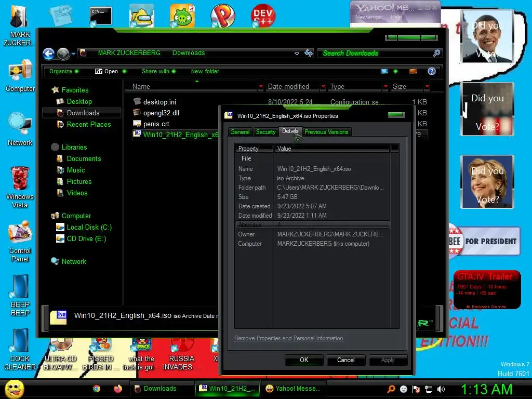Open the Computer desktop icon
This screenshot has height=399, width=532.
(20, 76)
